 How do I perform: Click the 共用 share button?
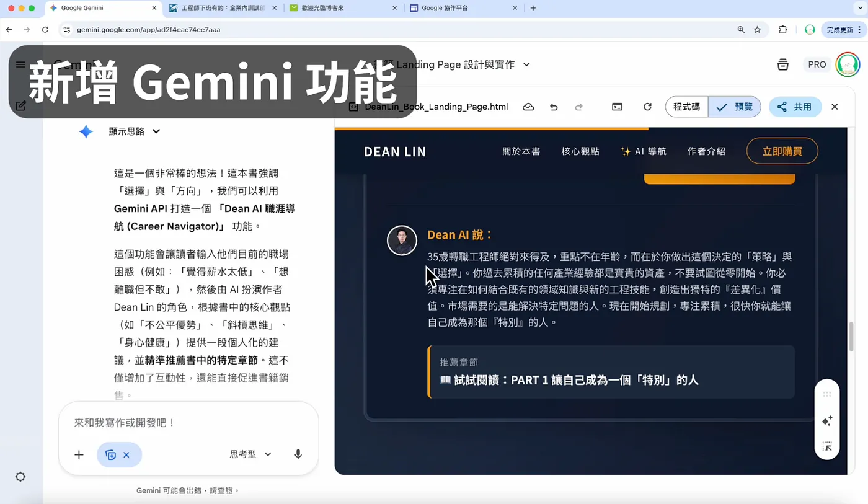point(795,107)
